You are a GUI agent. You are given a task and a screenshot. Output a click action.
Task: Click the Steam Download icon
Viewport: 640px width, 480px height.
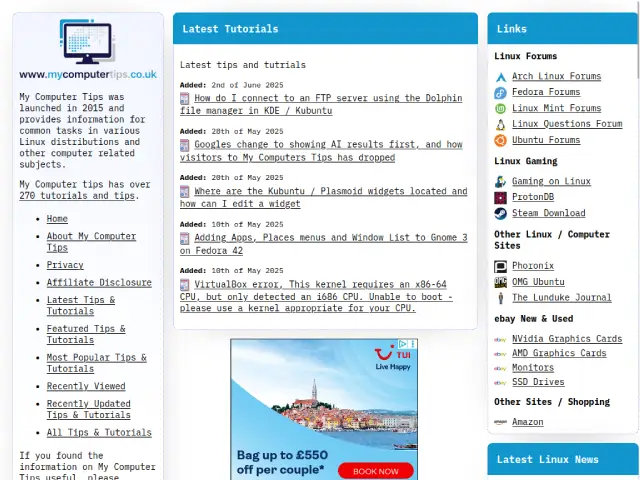(x=501, y=213)
